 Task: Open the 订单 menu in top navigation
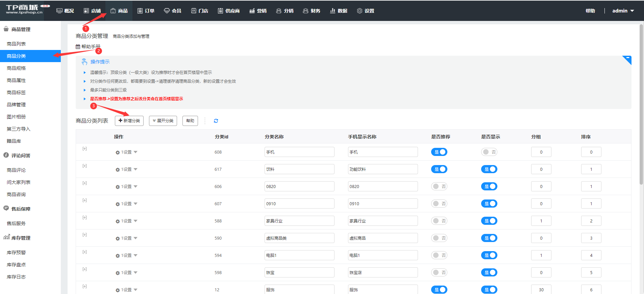pos(146,11)
